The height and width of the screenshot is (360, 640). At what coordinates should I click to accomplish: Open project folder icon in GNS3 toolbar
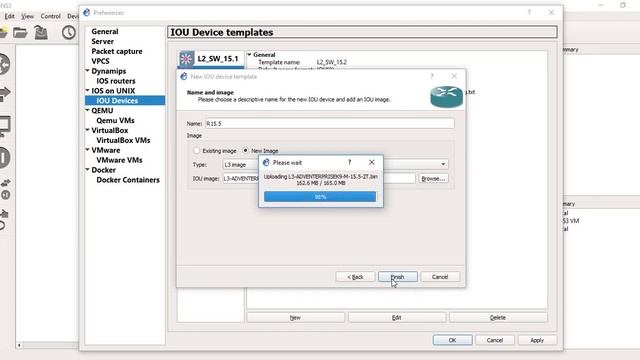pyautogui.click(x=20, y=33)
